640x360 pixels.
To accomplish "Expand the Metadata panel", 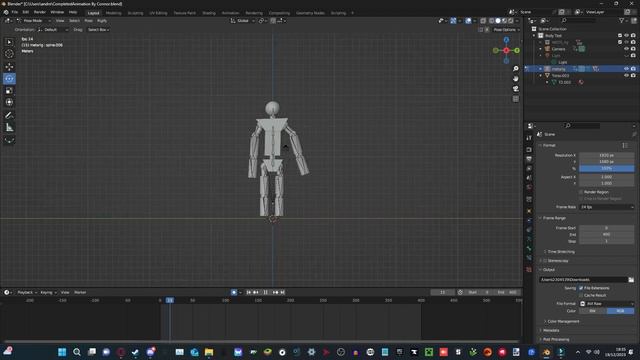I will click(551, 330).
